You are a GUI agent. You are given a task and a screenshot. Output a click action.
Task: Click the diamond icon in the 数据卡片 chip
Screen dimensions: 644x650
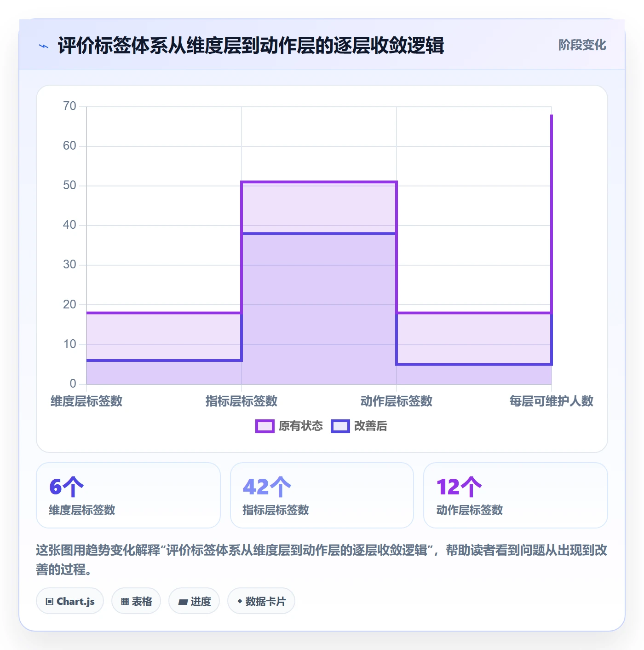click(240, 601)
